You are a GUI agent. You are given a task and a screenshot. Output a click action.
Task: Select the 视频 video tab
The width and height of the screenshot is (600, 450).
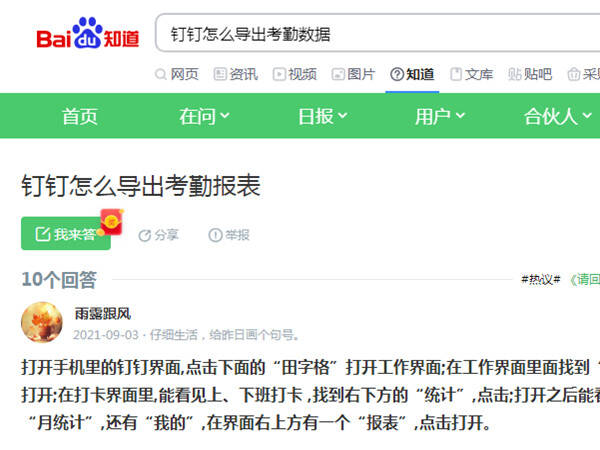295,74
